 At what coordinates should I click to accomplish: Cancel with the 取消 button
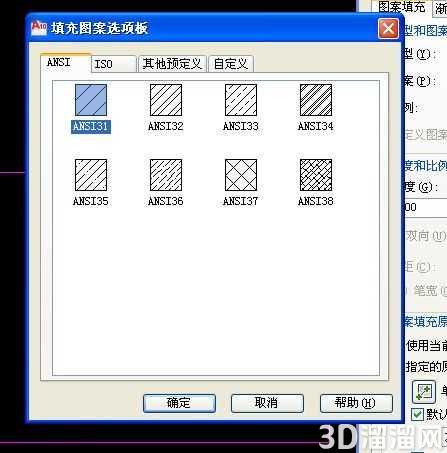coord(267,403)
